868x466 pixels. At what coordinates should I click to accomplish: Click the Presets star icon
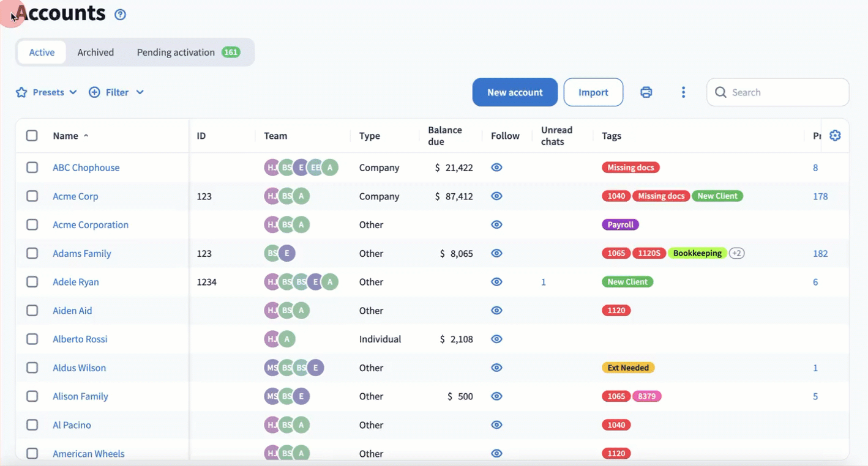coord(21,92)
